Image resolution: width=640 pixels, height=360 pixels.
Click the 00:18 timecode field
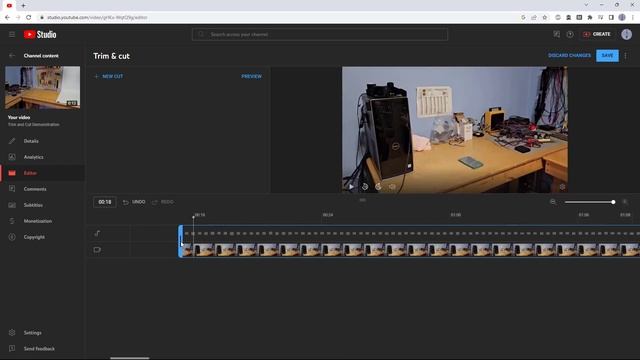(x=104, y=202)
